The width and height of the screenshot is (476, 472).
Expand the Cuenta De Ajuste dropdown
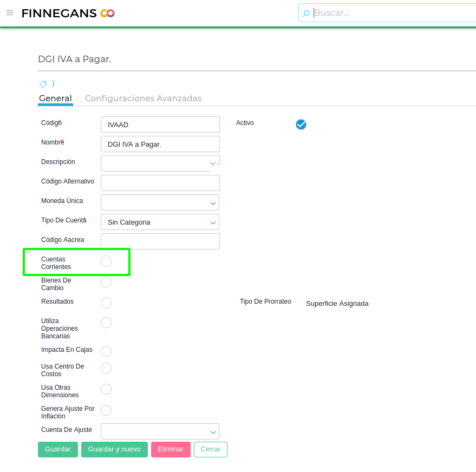pos(213,432)
